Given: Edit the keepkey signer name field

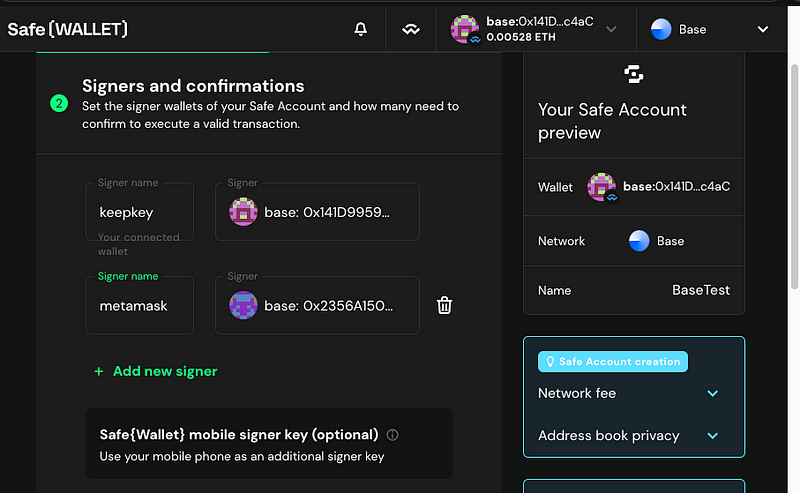Looking at the screenshot, I should click(x=140, y=212).
